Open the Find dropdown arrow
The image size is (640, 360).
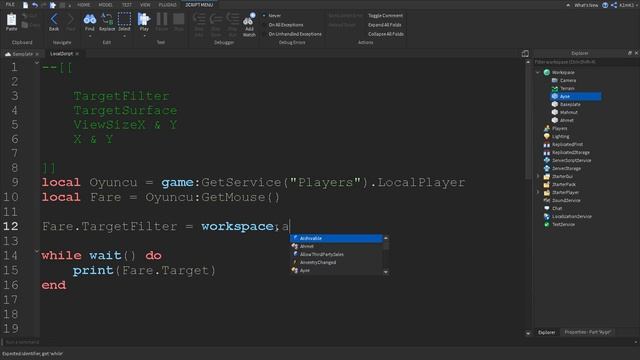90,36
